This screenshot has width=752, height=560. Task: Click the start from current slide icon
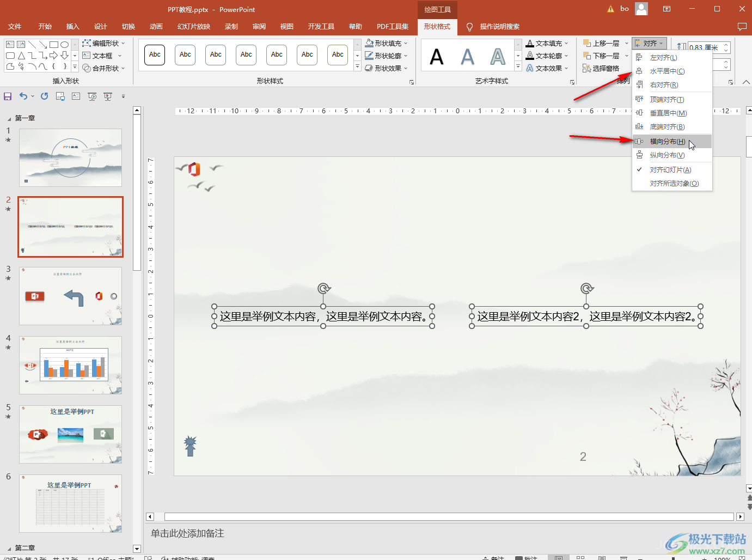(x=108, y=96)
